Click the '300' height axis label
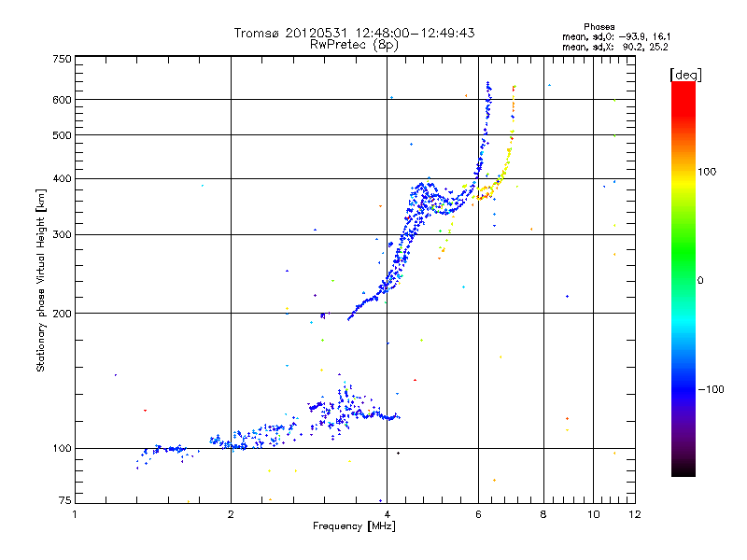747x560 pixels. pyautogui.click(x=62, y=235)
